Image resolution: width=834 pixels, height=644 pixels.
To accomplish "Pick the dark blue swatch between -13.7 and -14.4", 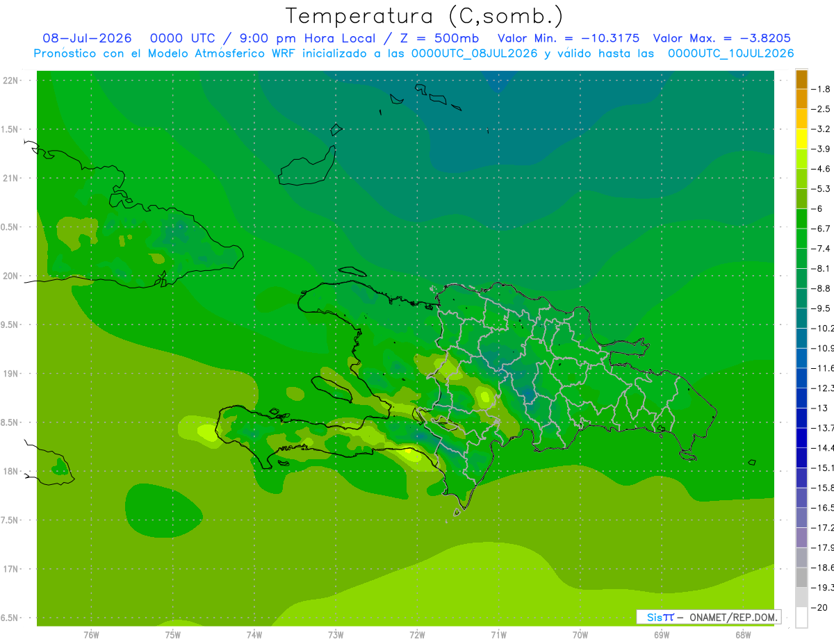I will (801, 438).
